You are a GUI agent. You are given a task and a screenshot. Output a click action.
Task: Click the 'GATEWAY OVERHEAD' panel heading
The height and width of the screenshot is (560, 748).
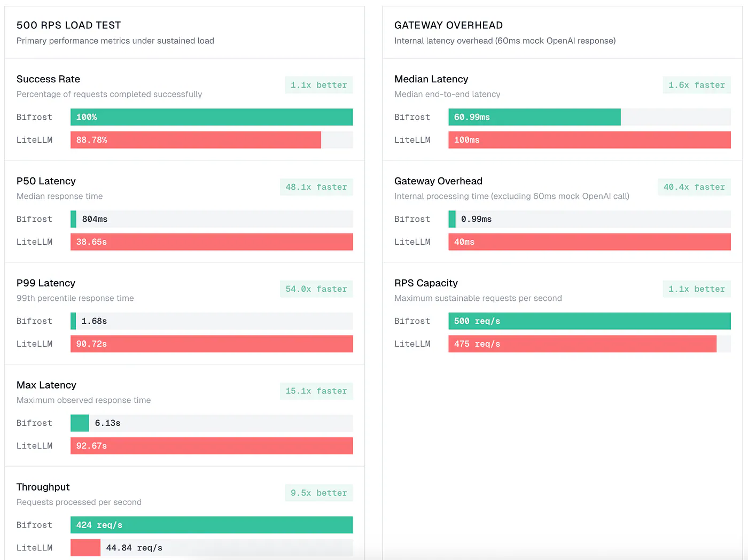(448, 25)
